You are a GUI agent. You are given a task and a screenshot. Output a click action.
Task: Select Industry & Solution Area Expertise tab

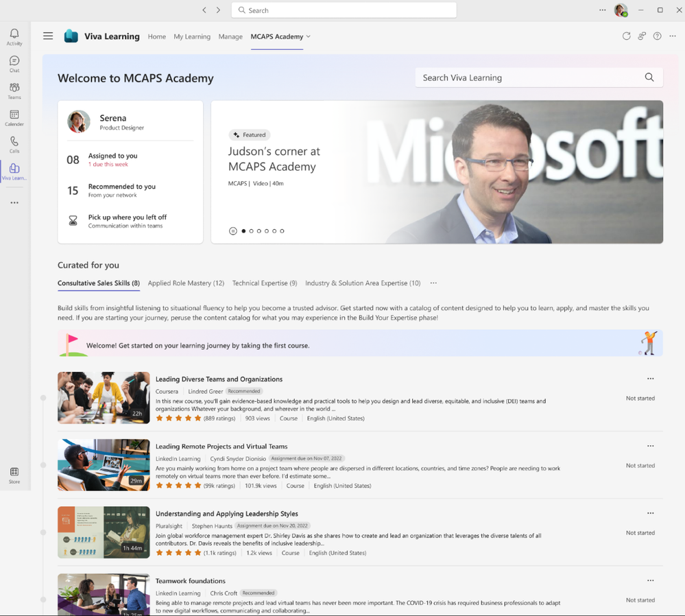pos(363,283)
